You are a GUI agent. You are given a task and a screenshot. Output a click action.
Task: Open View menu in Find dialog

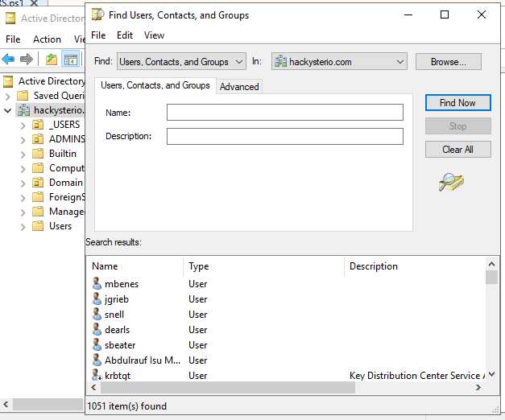point(154,35)
